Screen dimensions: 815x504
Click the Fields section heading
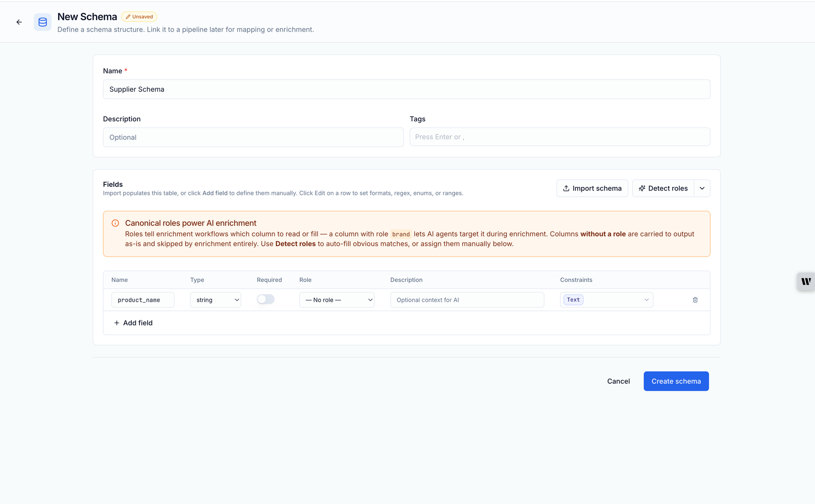pos(113,184)
